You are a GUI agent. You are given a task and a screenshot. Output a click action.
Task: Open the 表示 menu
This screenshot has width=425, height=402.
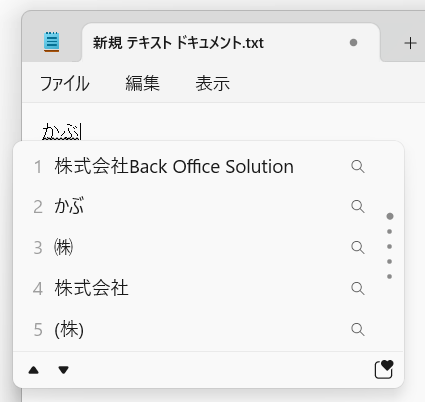tap(213, 83)
